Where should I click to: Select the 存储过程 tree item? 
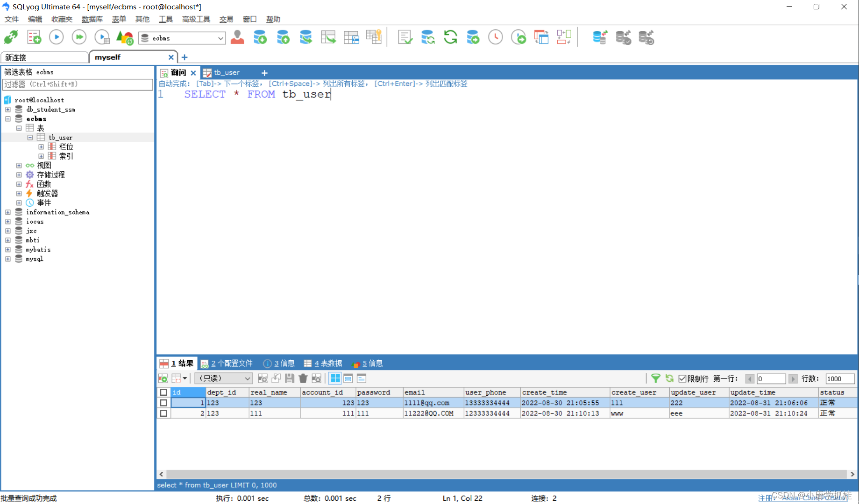pos(51,175)
